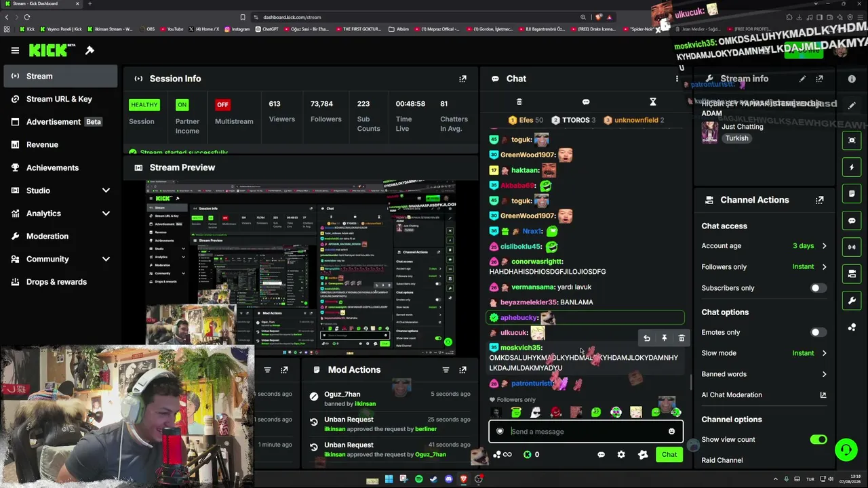Expand the Studio sidebar section

pyautogui.click(x=106, y=191)
